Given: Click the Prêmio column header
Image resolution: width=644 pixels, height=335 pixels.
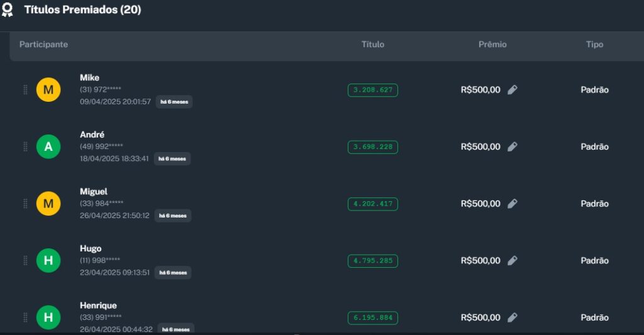Looking at the screenshot, I should point(492,45).
